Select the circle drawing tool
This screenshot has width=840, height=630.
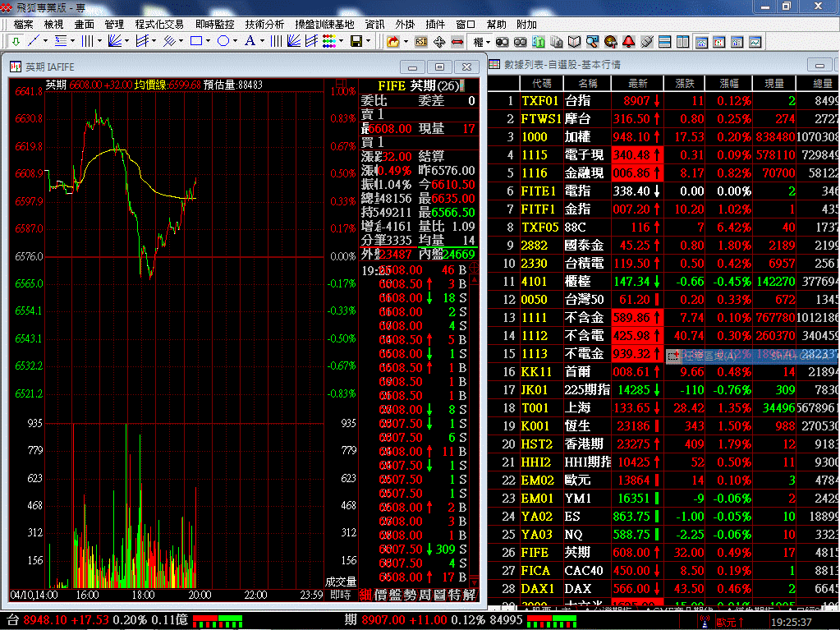[223, 41]
